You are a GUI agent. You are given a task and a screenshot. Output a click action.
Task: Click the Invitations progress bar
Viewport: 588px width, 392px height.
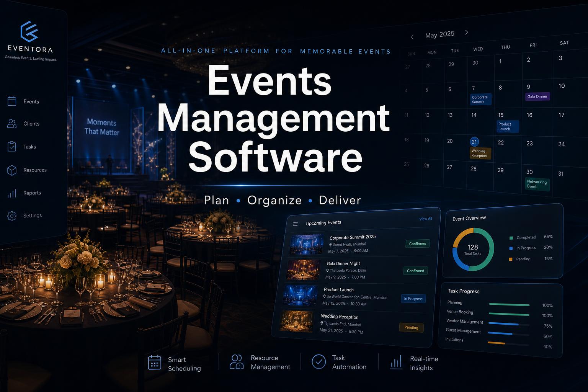point(509,343)
